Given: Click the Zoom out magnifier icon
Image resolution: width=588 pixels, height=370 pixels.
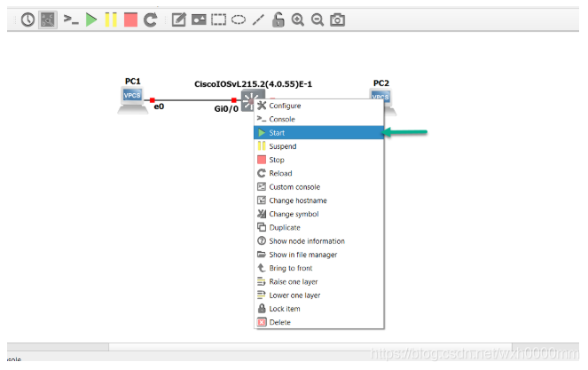Looking at the screenshot, I should (318, 20).
